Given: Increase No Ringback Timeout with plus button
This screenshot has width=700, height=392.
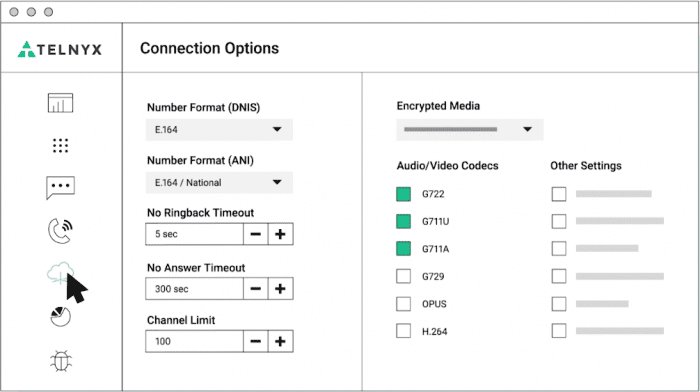Looking at the screenshot, I should click(280, 234).
